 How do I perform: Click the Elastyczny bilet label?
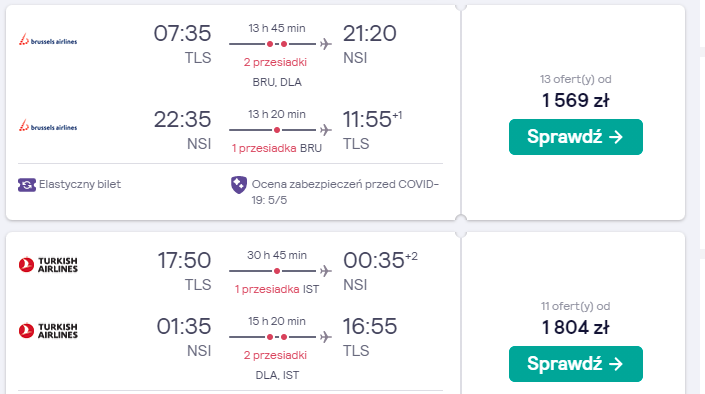coord(80,184)
